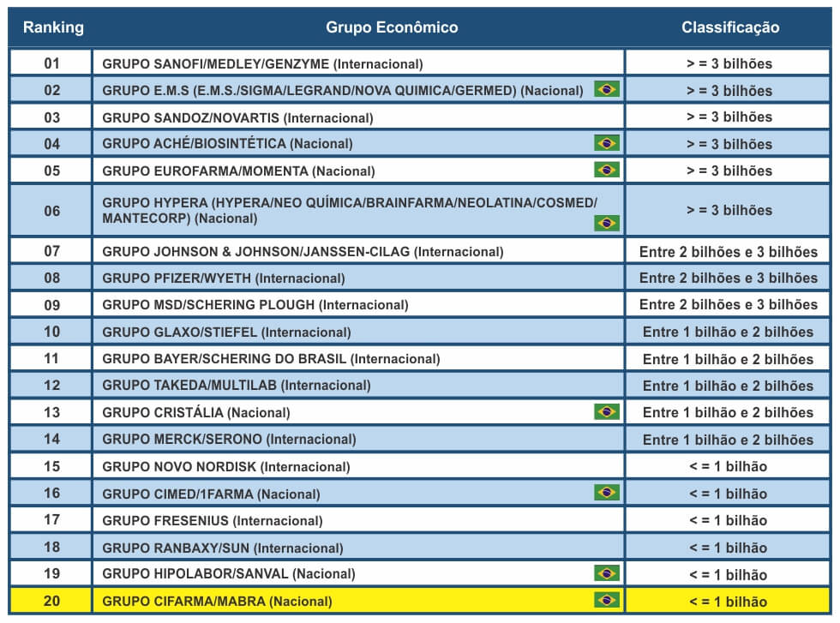Click '> = 3 bilhões' in the SANOFI row
The width and height of the screenshot is (840, 623).
point(729,63)
